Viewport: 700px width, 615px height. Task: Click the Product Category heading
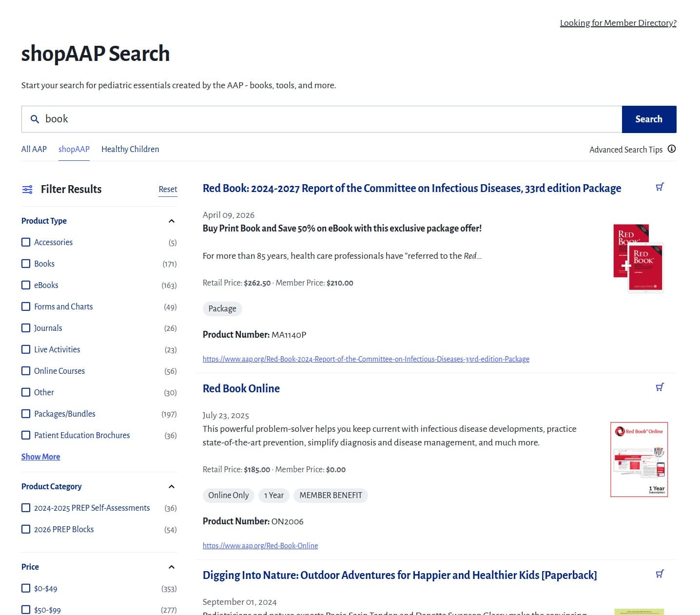pos(51,486)
